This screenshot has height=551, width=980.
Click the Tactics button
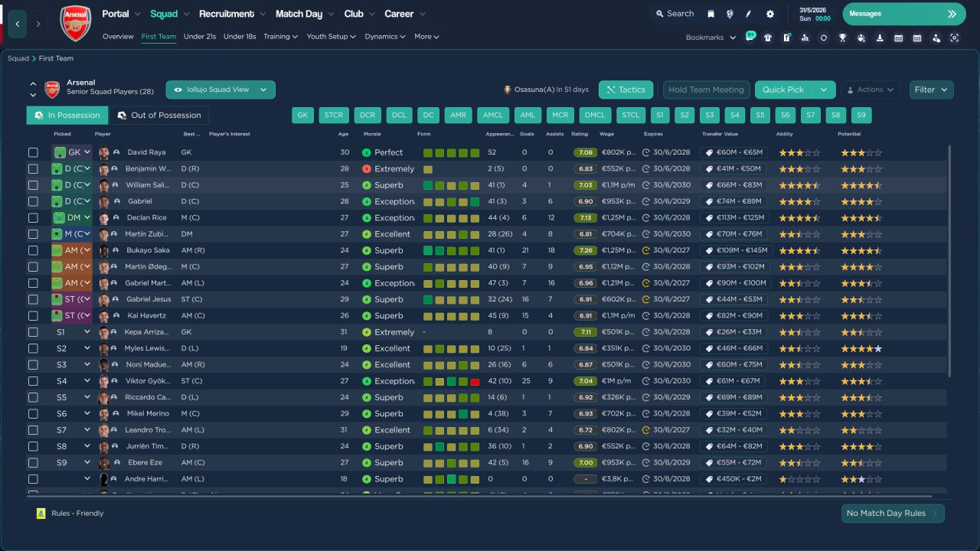[x=626, y=90]
